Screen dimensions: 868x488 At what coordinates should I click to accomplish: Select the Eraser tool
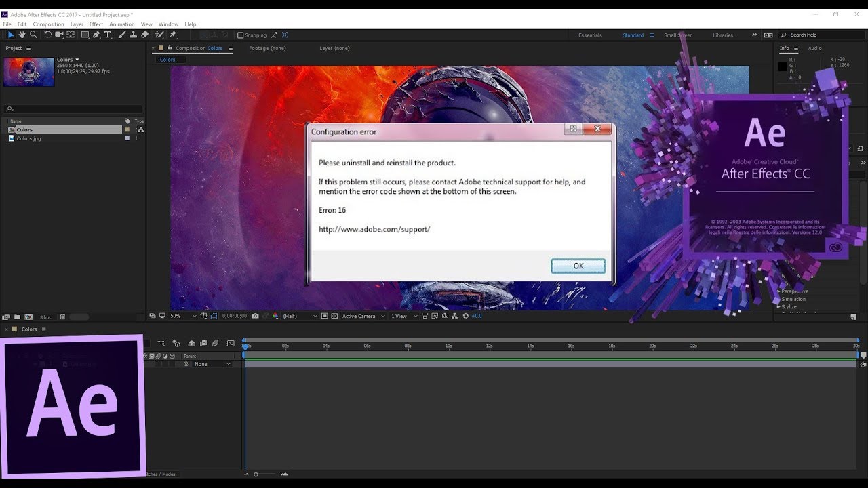144,35
